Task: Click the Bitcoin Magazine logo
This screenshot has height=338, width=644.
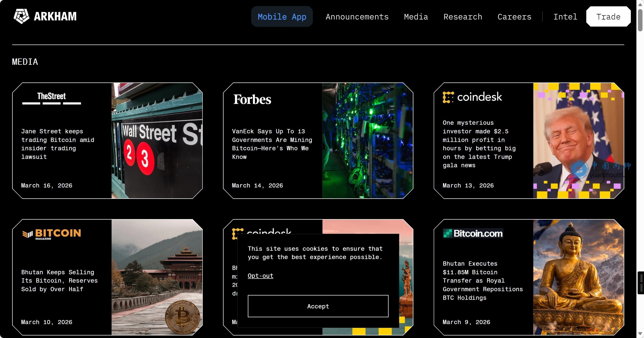Action: click(52, 234)
